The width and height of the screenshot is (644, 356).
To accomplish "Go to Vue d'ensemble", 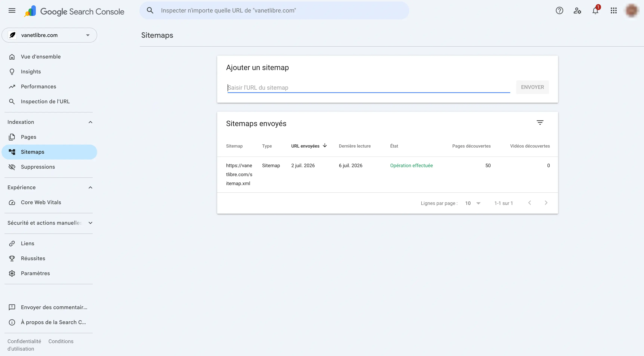I will tap(49, 57).
